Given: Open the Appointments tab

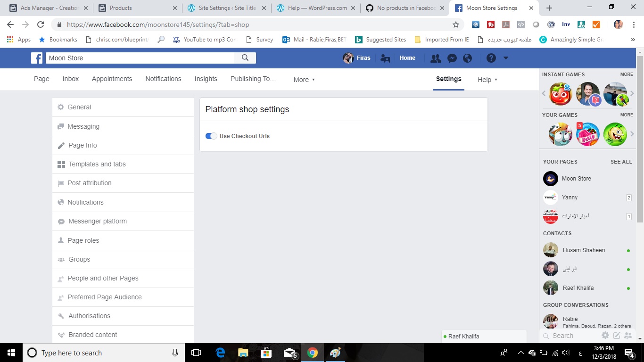Looking at the screenshot, I should pos(112,79).
